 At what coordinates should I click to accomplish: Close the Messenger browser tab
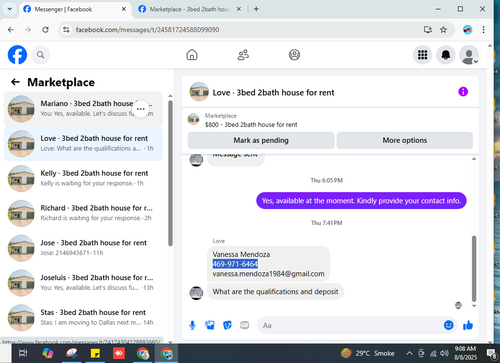(124, 9)
